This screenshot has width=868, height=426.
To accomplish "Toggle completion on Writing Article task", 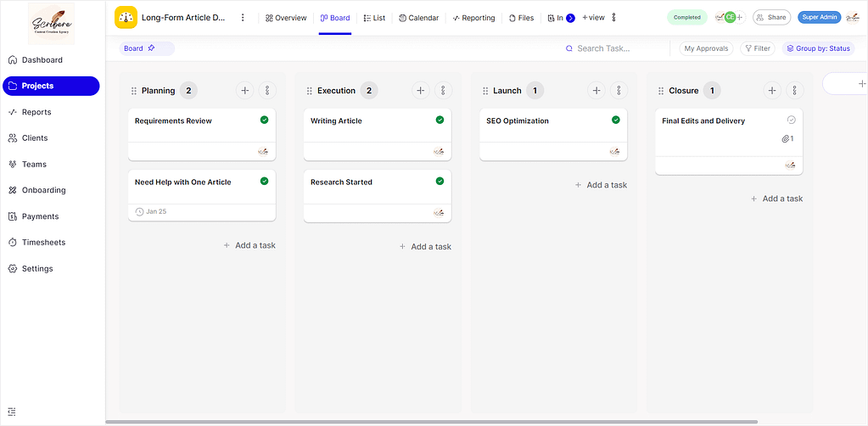I will (440, 120).
